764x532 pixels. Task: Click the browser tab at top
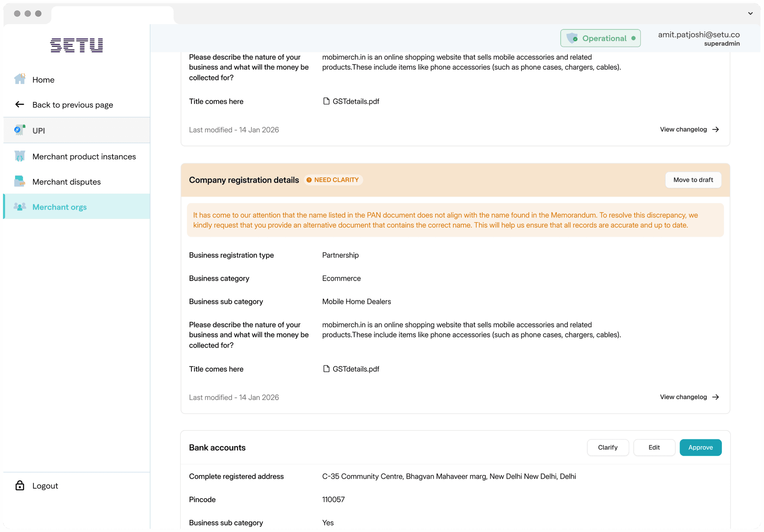point(113,15)
